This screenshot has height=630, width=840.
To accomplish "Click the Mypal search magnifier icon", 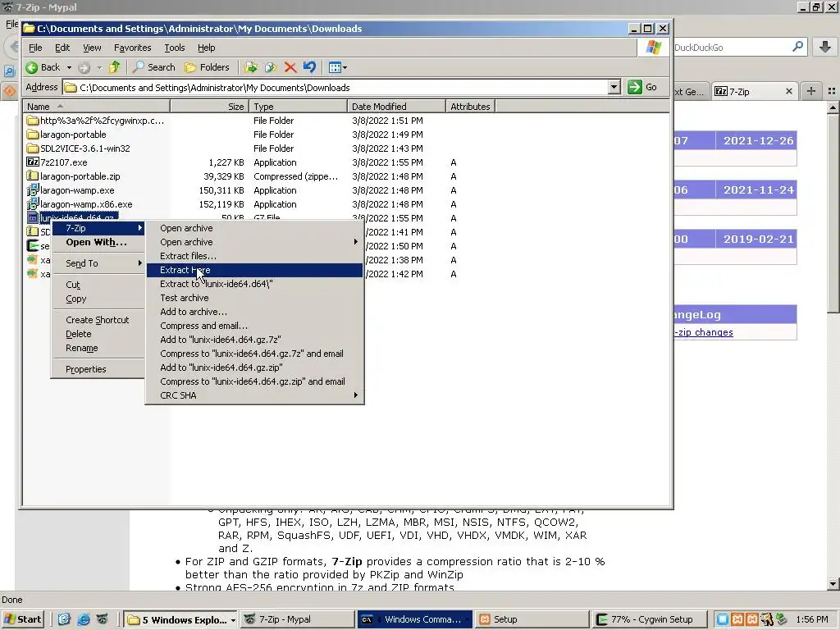I will pos(797,47).
